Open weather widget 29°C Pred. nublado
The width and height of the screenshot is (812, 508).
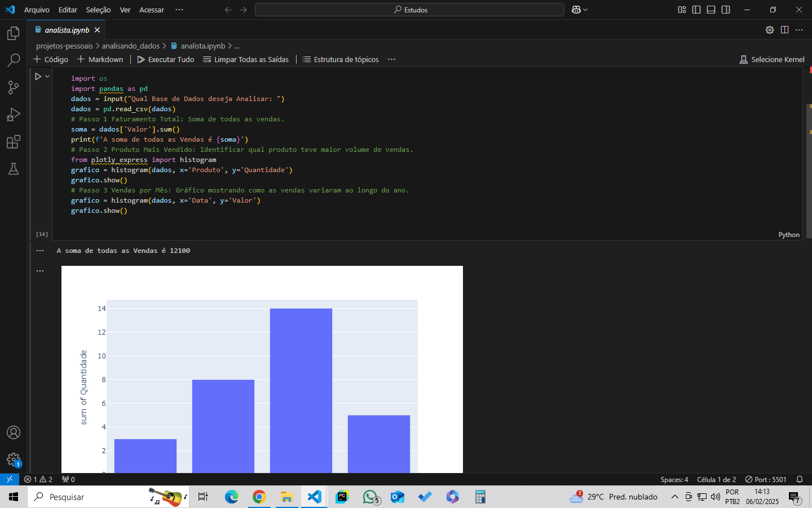(x=614, y=497)
